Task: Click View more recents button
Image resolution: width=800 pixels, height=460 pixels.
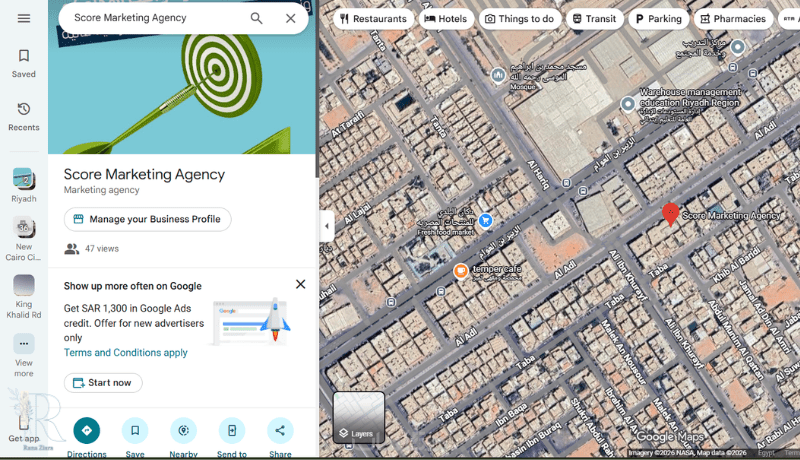Action: [23, 355]
